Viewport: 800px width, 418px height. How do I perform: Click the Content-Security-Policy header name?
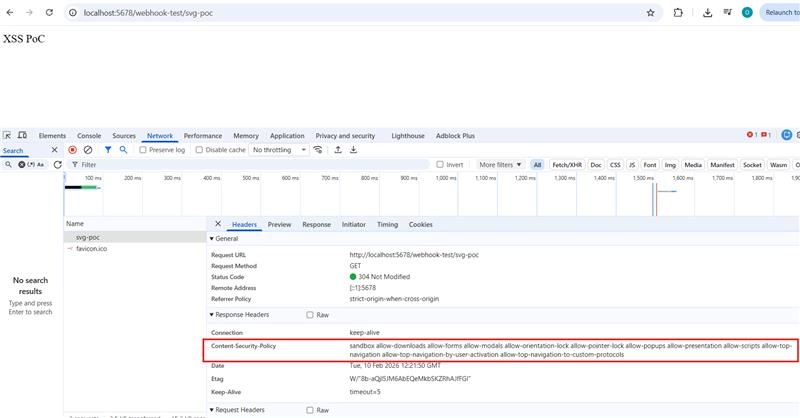(243, 346)
